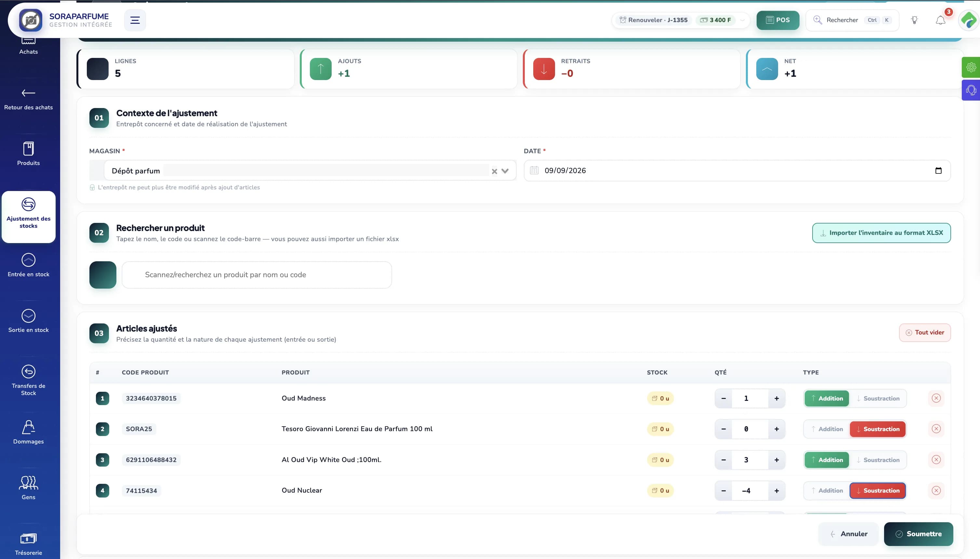This screenshot has width=980, height=559.
Task: Open Trésorerie in the sidebar
Action: tap(28, 544)
